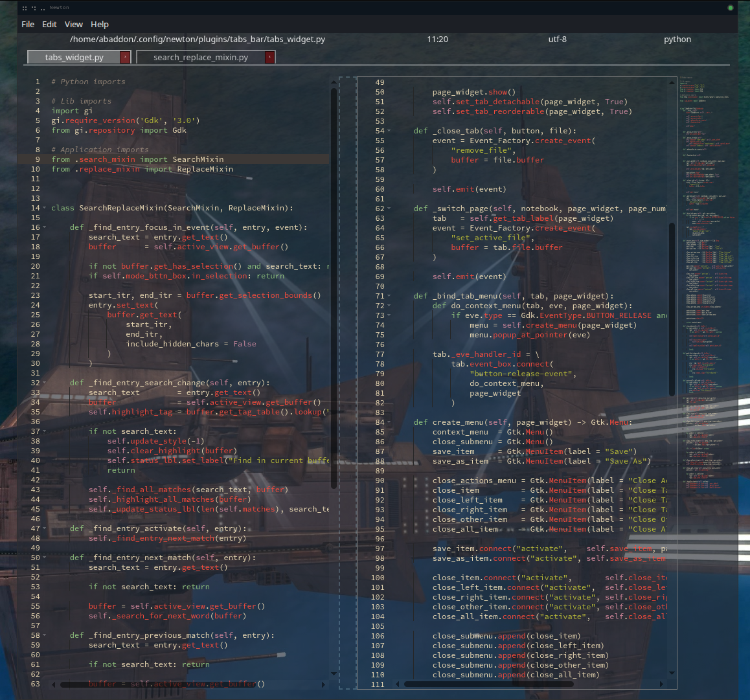Image resolution: width=750 pixels, height=700 pixels.
Task: Click the utf-8 encoding indicator in status bar
Action: (558, 39)
